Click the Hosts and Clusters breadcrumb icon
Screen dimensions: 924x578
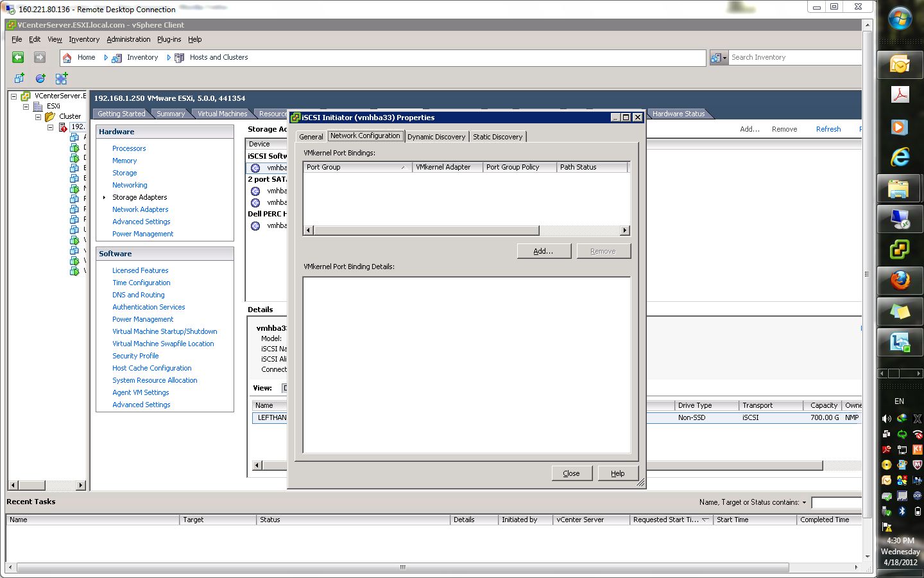pos(180,58)
